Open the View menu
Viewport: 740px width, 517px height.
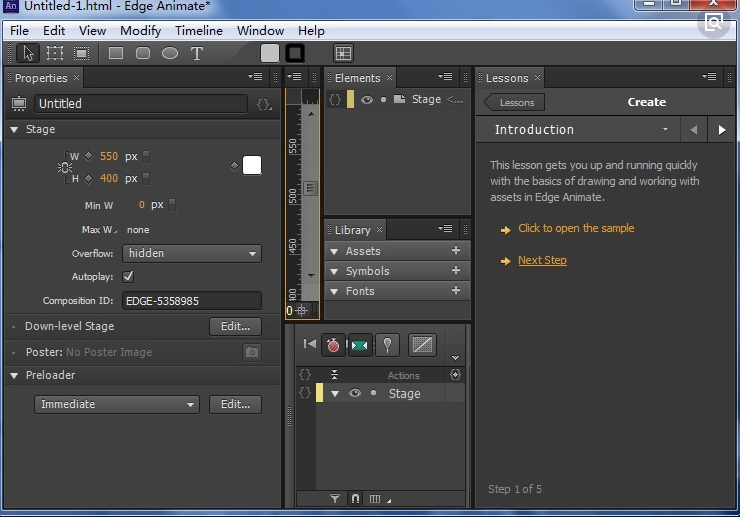coord(92,31)
